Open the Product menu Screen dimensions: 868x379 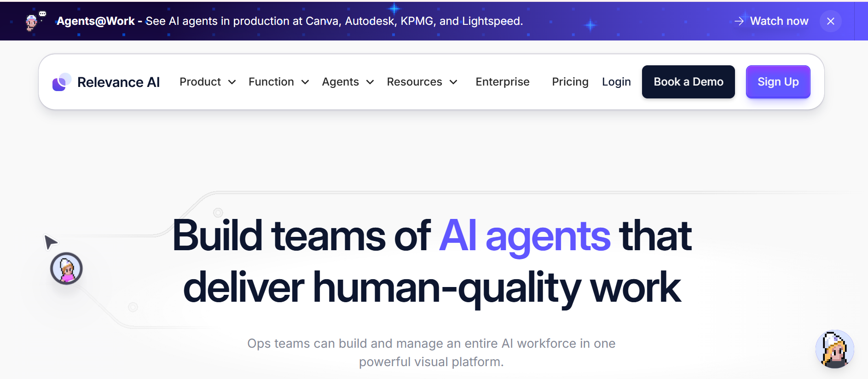(208, 82)
